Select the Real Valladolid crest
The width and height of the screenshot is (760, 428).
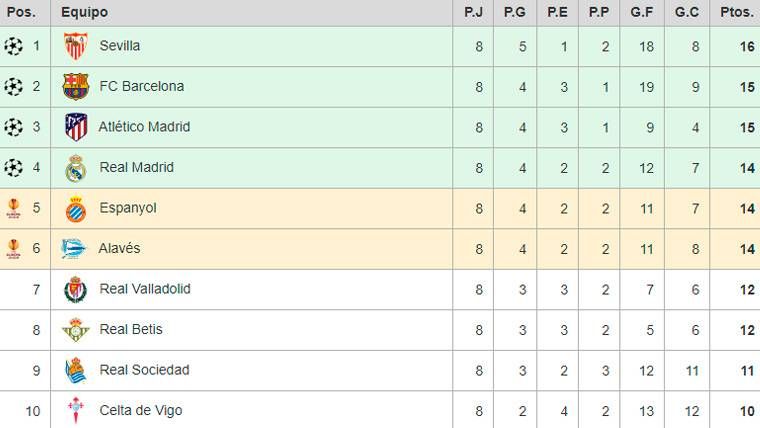coord(75,290)
